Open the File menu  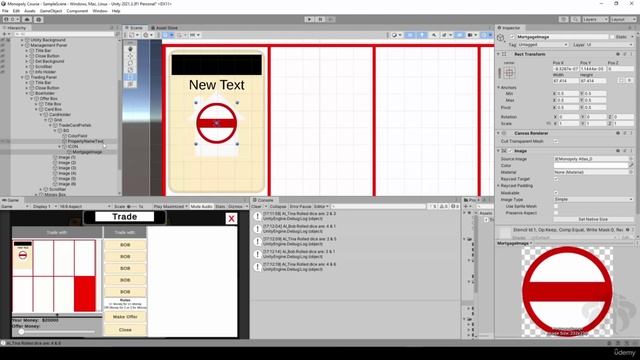click(x=5, y=11)
